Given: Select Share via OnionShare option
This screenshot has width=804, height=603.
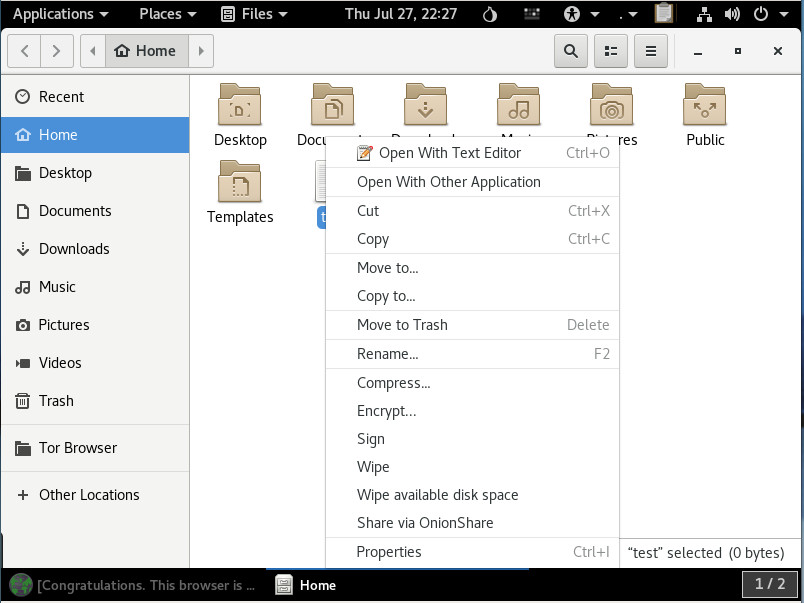Looking at the screenshot, I should point(425,523).
